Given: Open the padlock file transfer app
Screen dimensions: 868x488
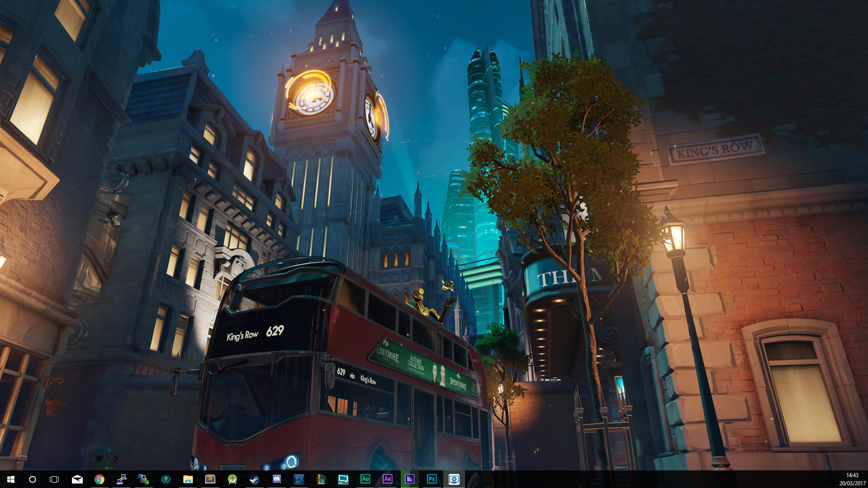Looking at the screenshot, I should (143, 479).
